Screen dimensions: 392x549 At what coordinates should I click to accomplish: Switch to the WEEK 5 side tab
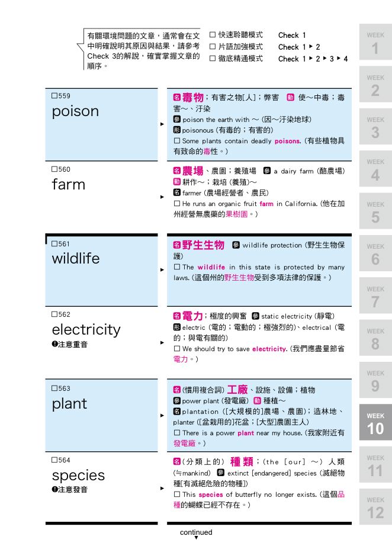(x=375, y=211)
